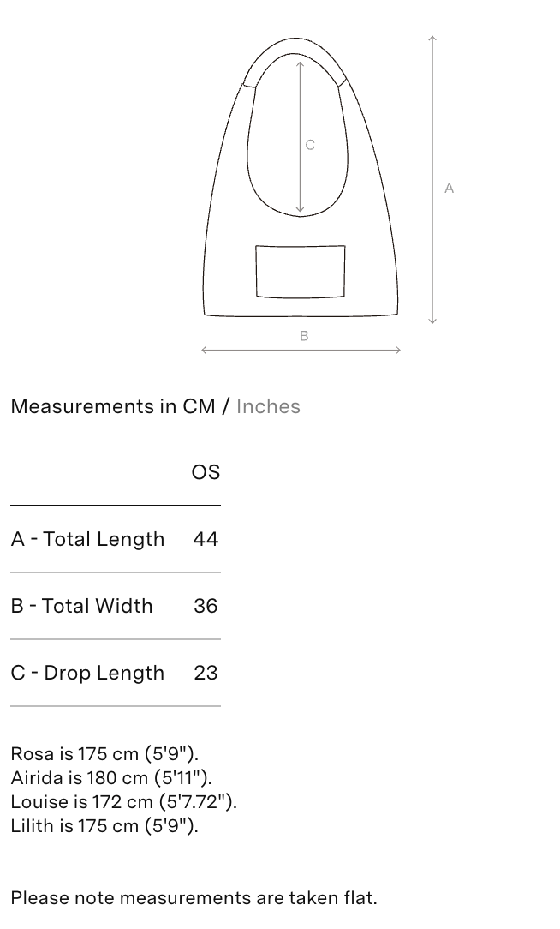
Task: Click the drop length arrow inside handle
Action: coord(301,137)
